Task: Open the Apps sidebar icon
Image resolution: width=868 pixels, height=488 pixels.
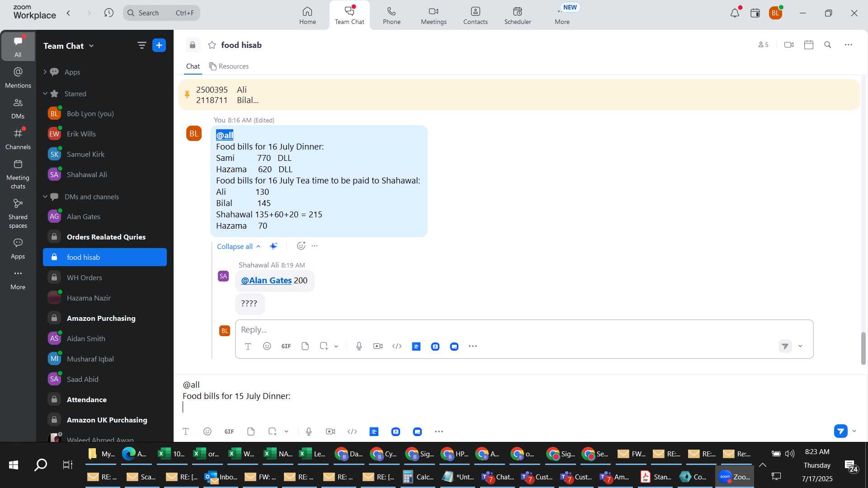Action: pos(18,249)
